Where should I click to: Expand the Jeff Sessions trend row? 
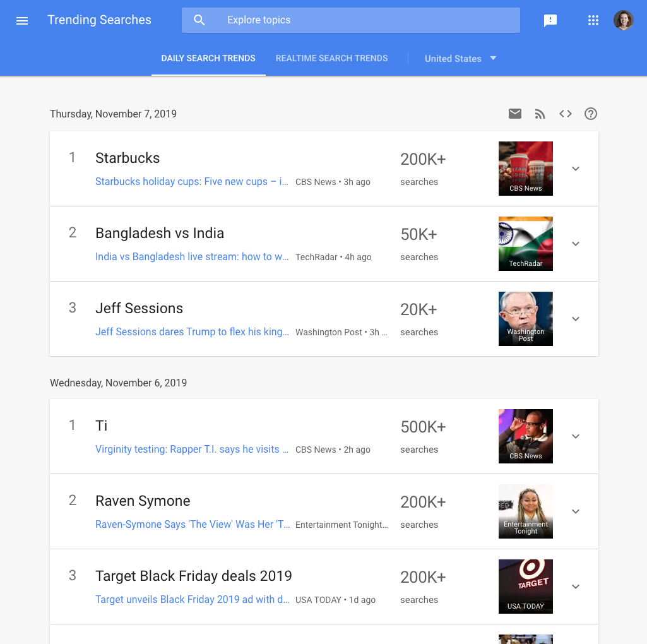[576, 319]
